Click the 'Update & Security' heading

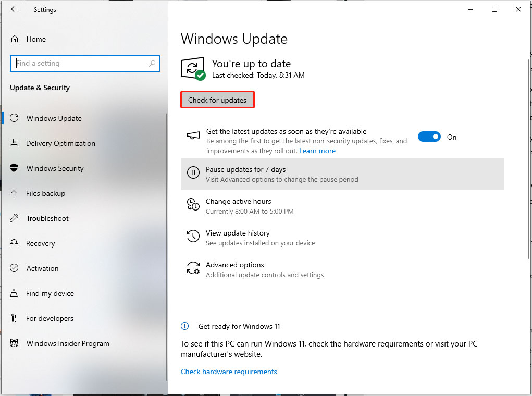pos(40,88)
